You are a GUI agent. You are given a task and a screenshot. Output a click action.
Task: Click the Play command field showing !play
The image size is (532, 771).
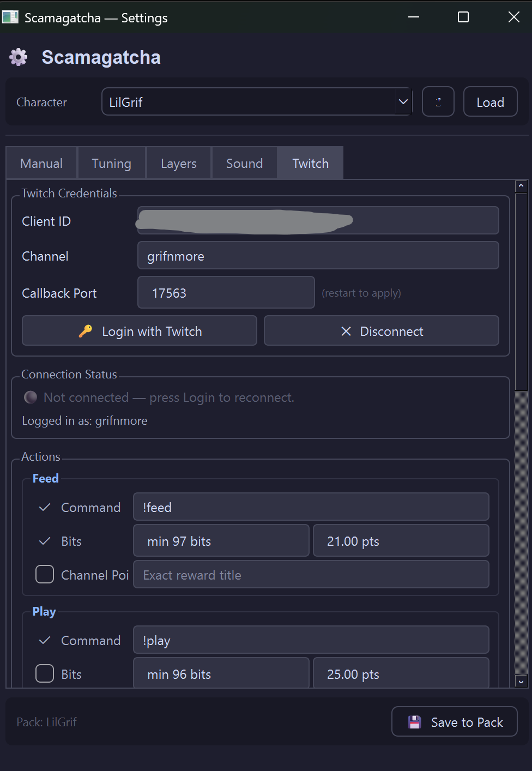[x=311, y=640]
